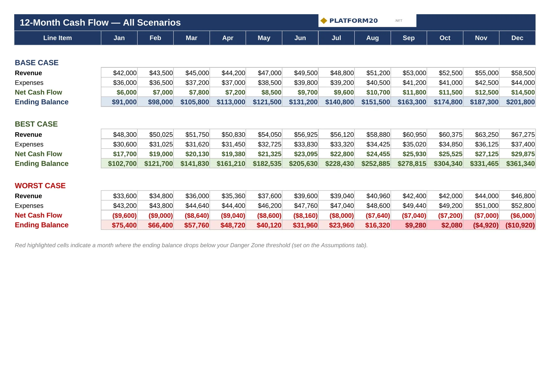Click Base Case ending balance $105,800

pos(192,102)
